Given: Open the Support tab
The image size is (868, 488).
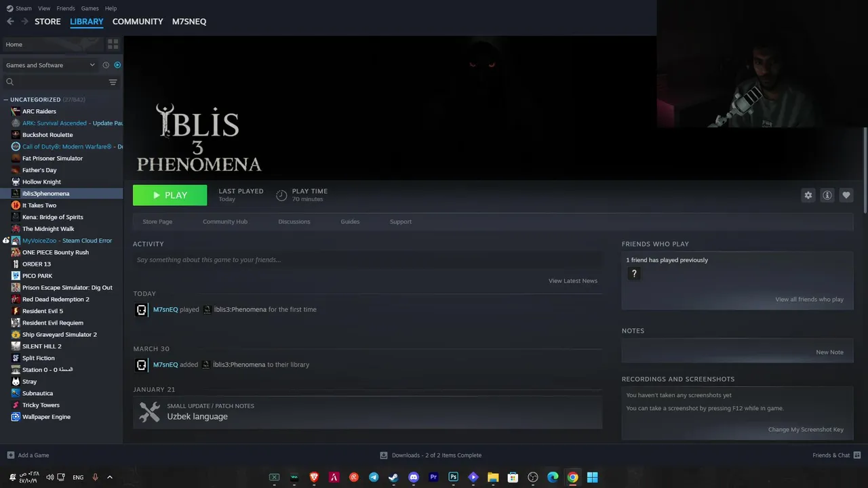Looking at the screenshot, I should [x=401, y=222].
